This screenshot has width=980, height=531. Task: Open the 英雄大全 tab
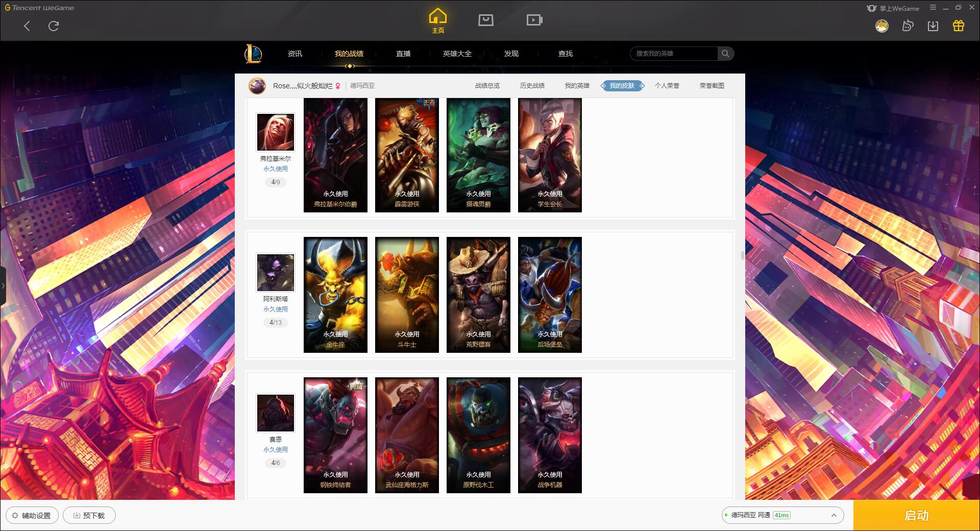tap(457, 54)
